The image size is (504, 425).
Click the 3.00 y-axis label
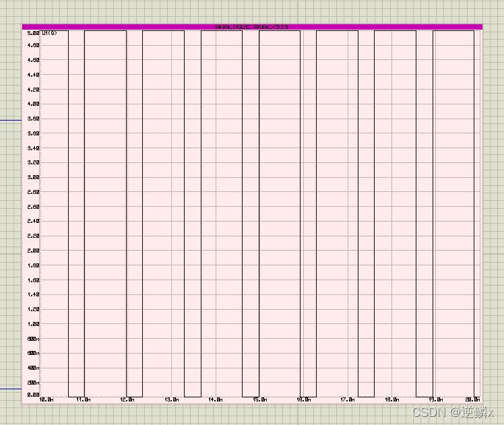tap(33, 177)
